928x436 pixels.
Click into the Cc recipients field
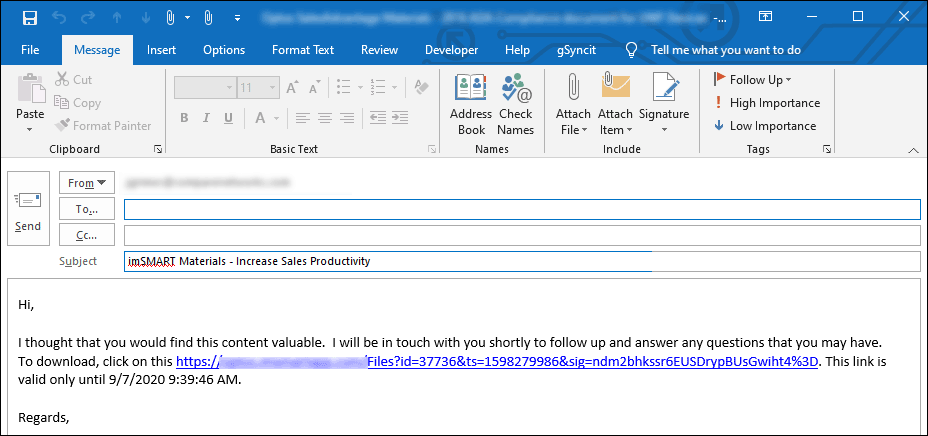pos(522,235)
